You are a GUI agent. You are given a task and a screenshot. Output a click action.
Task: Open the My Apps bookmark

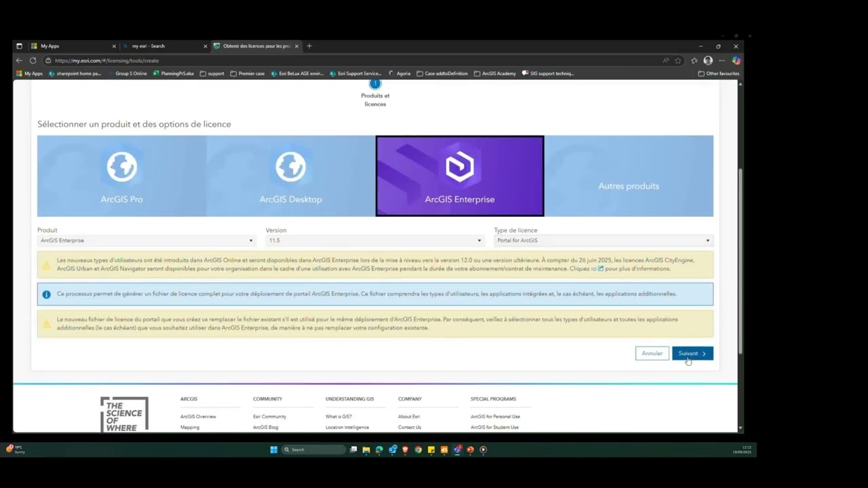pyautogui.click(x=29, y=73)
